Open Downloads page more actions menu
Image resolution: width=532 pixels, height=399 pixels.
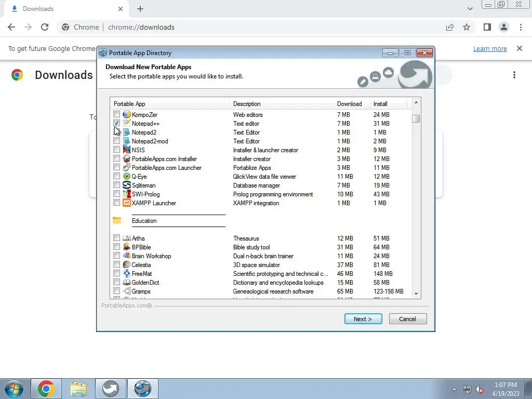514,75
